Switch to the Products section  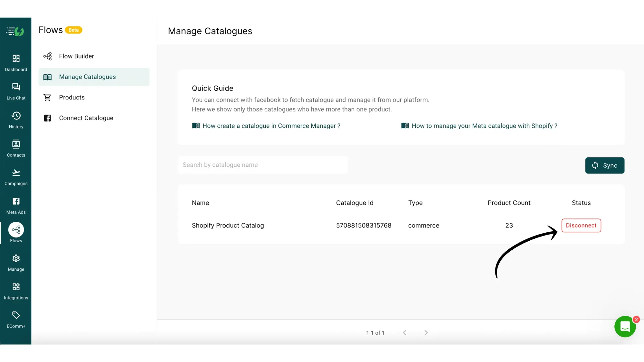point(71,97)
